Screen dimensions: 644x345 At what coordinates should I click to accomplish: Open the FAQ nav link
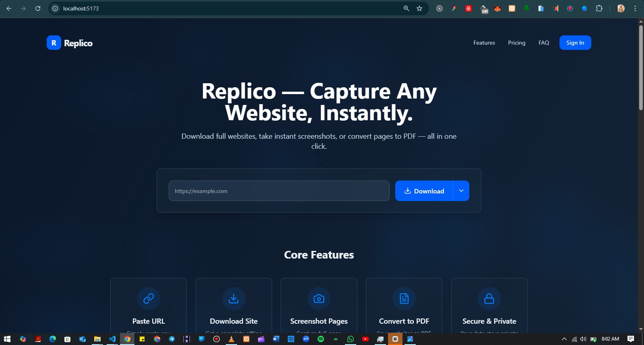click(x=544, y=43)
